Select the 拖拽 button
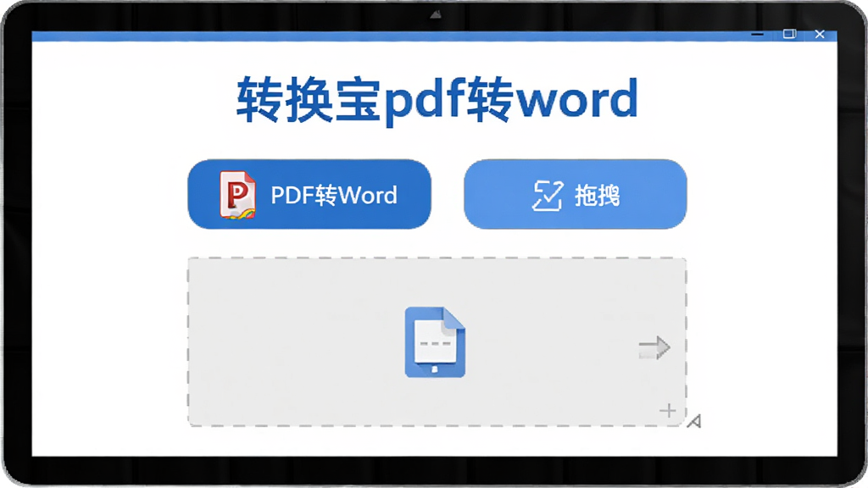 point(576,194)
